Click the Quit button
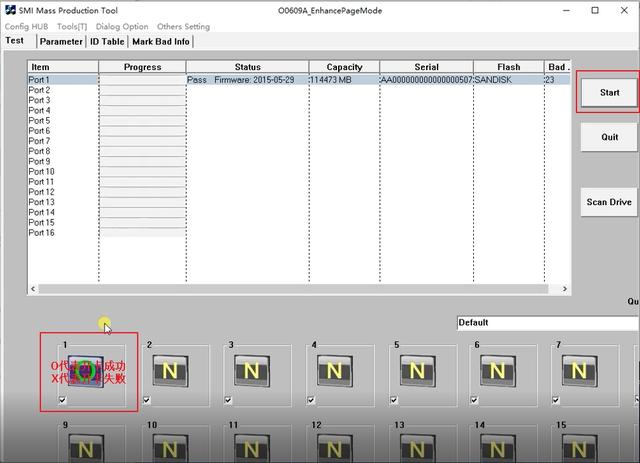640x463 pixels. pos(609,137)
